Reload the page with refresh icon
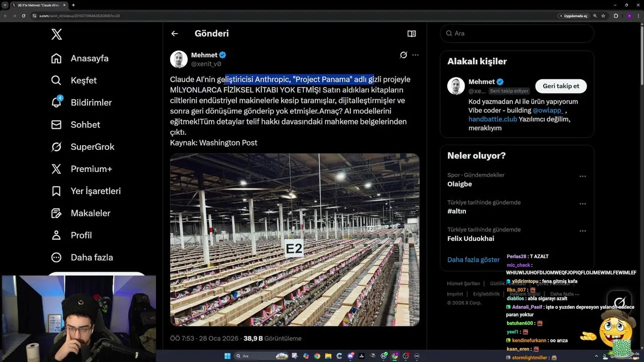644x362 pixels. coord(23,16)
